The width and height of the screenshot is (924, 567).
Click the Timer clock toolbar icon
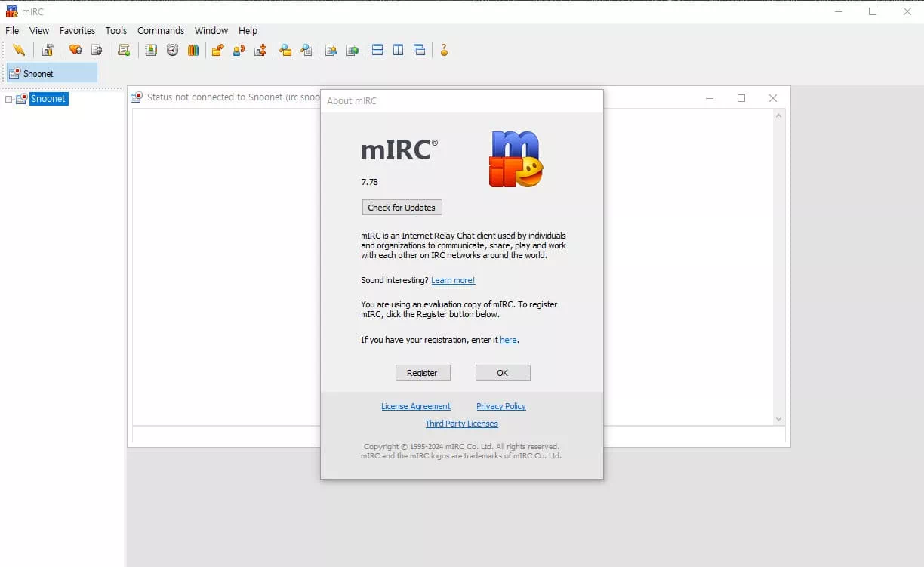[x=172, y=50]
